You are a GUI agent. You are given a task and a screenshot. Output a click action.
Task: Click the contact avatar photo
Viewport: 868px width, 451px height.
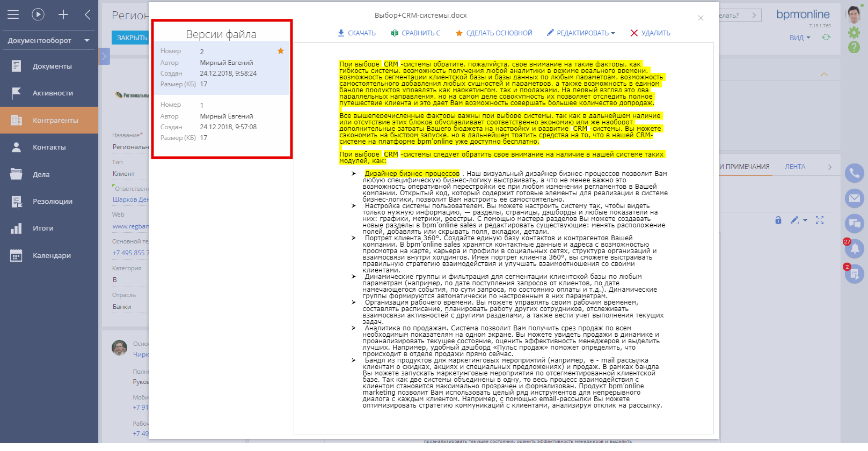pos(119,348)
